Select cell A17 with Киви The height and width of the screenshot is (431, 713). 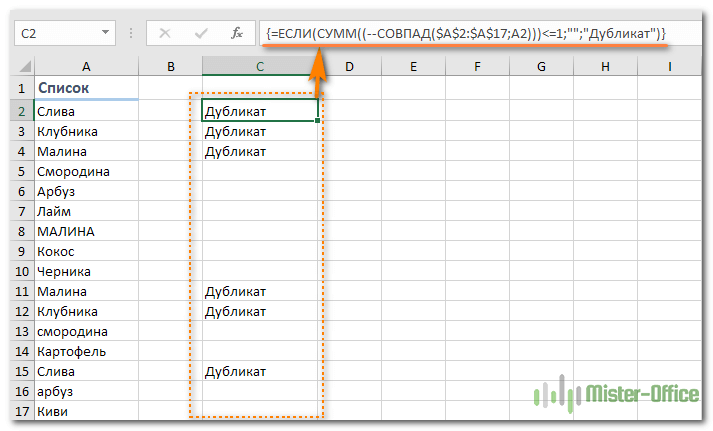(86, 411)
